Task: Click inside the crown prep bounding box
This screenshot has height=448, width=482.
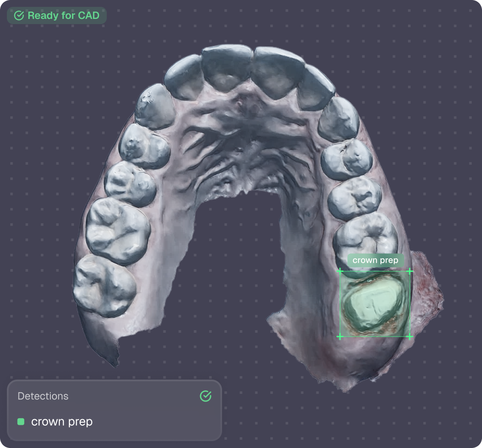Action: point(374,304)
